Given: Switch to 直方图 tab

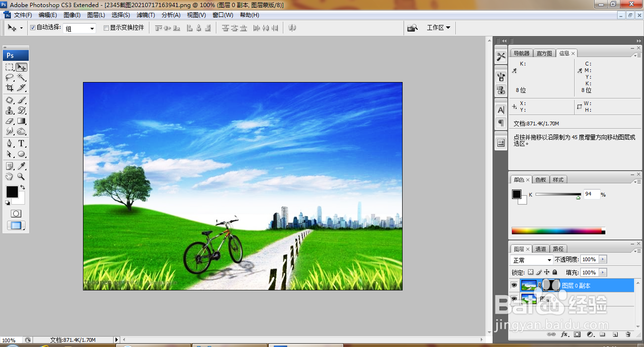Looking at the screenshot, I should pyautogui.click(x=544, y=53).
